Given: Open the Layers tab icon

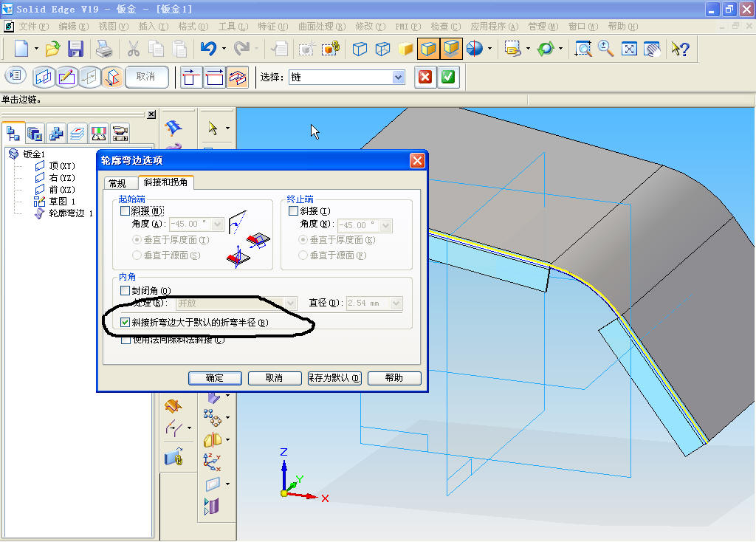Looking at the screenshot, I should point(77,133).
